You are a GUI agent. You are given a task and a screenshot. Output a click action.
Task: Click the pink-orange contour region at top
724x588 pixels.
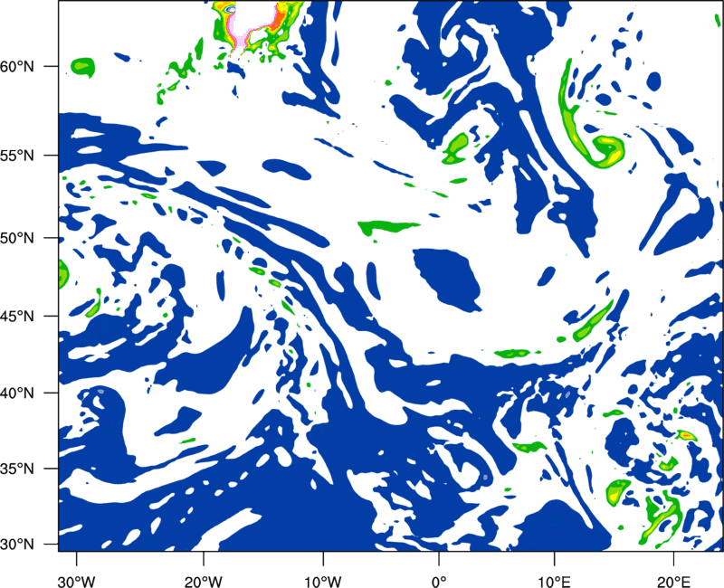click(x=259, y=25)
